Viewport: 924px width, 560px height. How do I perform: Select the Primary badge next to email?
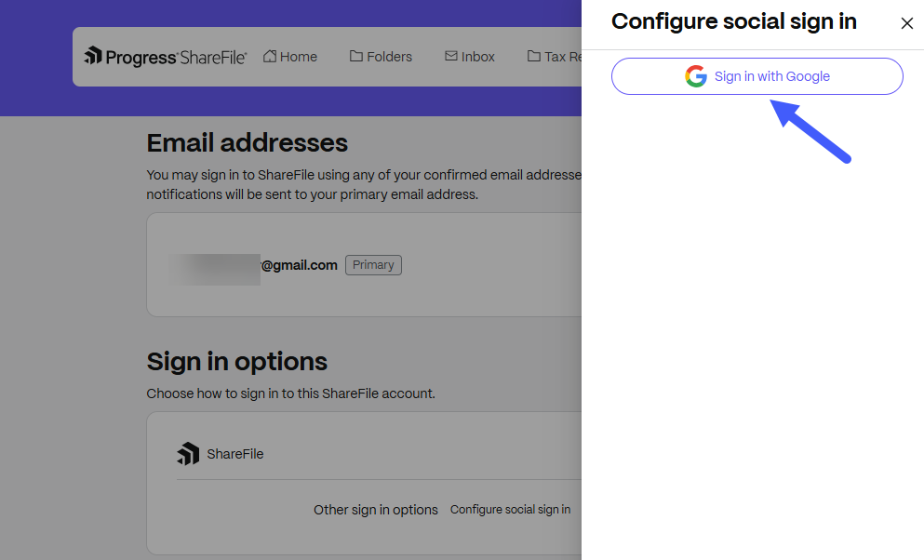pyautogui.click(x=373, y=265)
